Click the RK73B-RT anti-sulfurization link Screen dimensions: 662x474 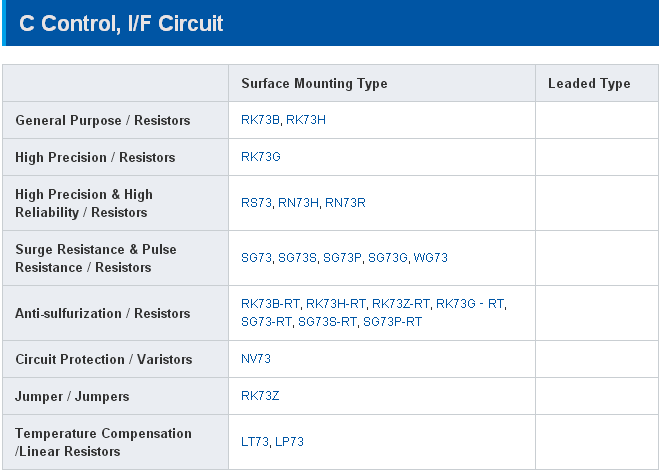(x=270, y=304)
